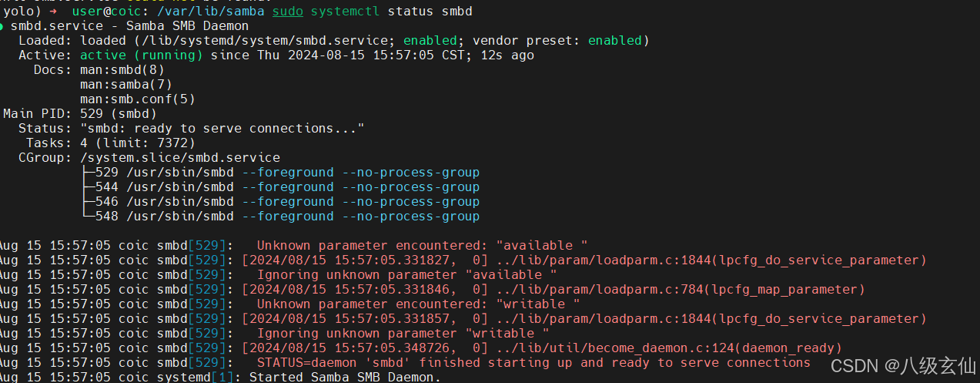Click the 'man:smb.conf(5)' docs entry

(x=137, y=99)
